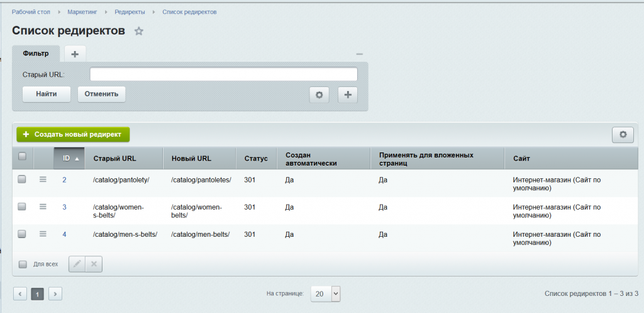Screen dimensions: 644x313
Task: Enable the "Для всех" checkbox
Action: click(x=23, y=265)
